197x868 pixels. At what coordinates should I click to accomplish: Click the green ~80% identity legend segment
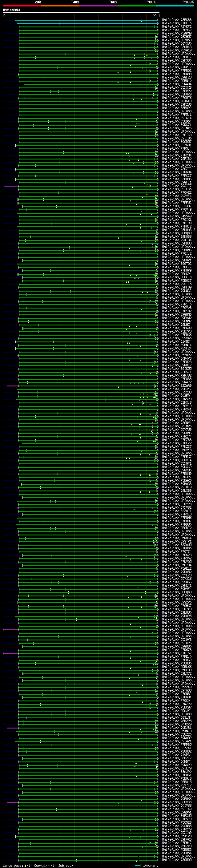(136, 6)
